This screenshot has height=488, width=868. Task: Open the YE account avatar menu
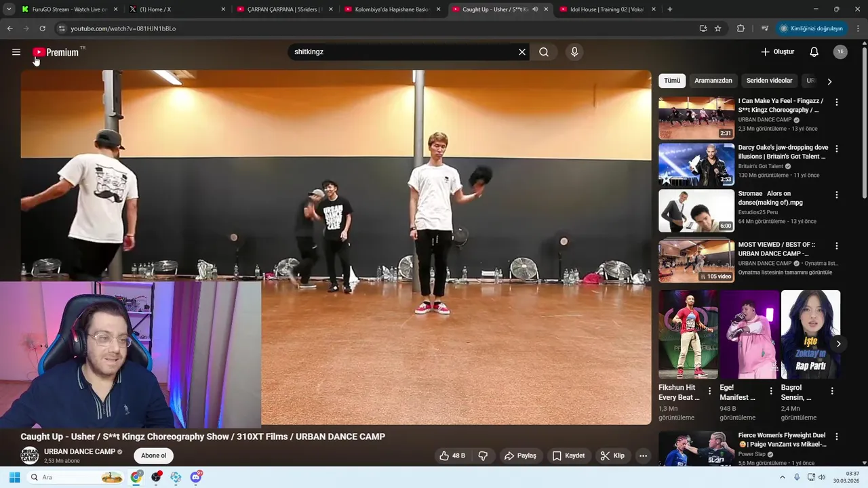pyautogui.click(x=840, y=52)
